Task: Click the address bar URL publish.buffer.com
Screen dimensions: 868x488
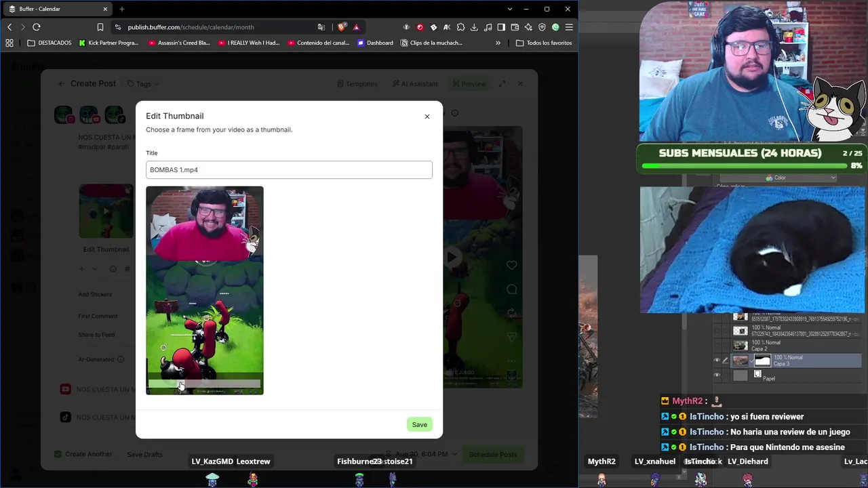Action: click(191, 27)
